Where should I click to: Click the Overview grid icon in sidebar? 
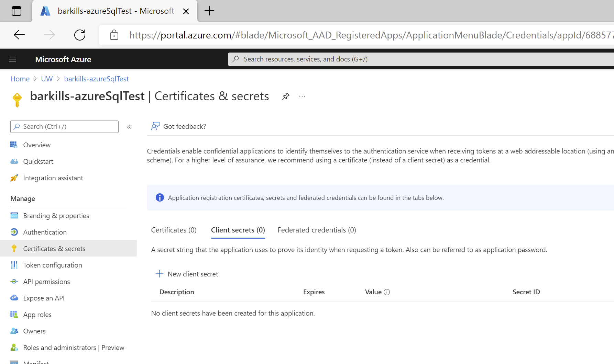[14, 145]
